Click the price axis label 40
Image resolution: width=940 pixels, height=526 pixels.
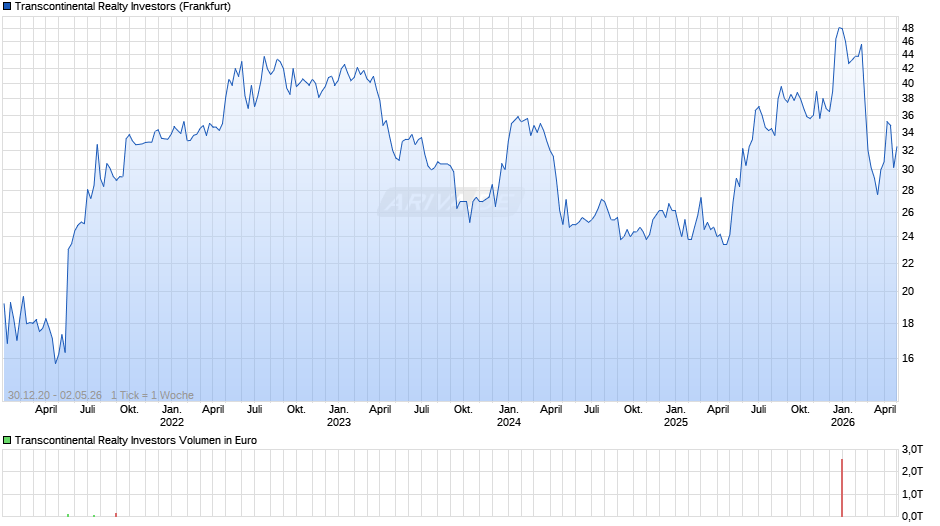click(908, 83)
